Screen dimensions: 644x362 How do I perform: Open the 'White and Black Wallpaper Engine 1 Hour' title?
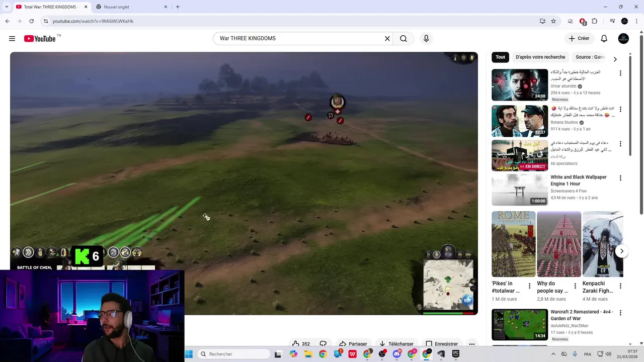(x=579, y=180)
